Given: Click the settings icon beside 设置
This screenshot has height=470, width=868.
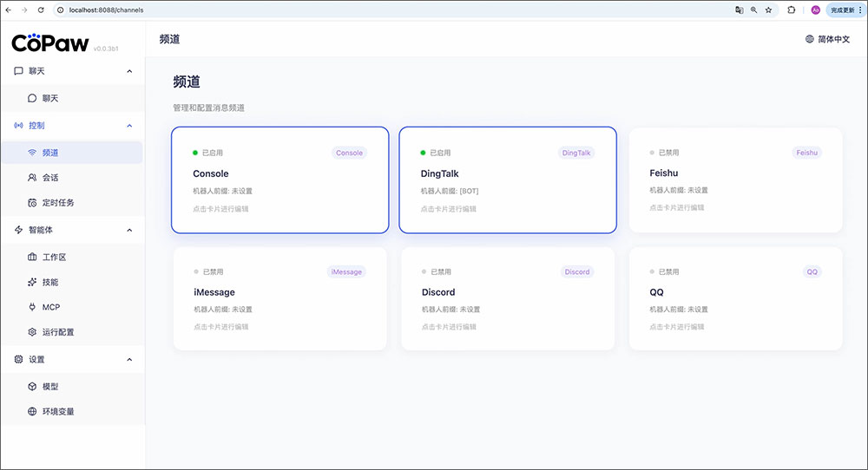Looking at the screenshot, I should pyautogui.click(x=18, y=359).
